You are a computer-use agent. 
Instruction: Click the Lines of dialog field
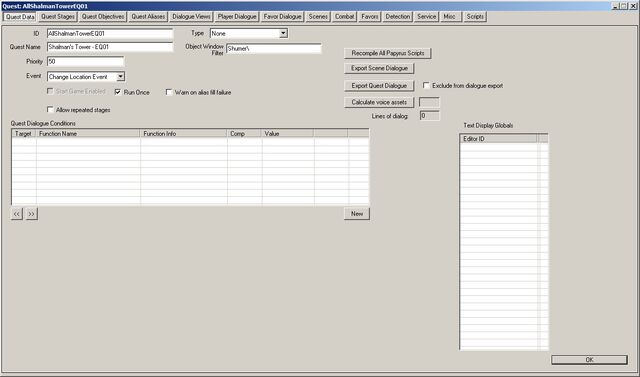tap(429, 116)
